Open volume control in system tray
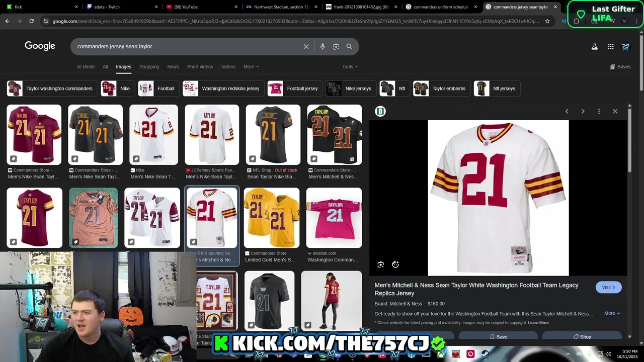 click(608, 354)
